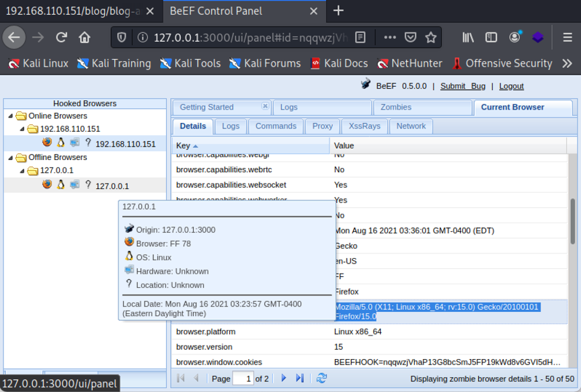
Task: Open the Offensive Security bookmark
Action: click(502, 63)
